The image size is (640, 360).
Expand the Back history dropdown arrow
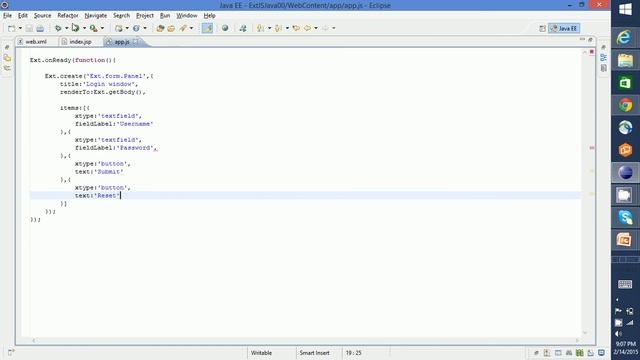click(316, 28)
